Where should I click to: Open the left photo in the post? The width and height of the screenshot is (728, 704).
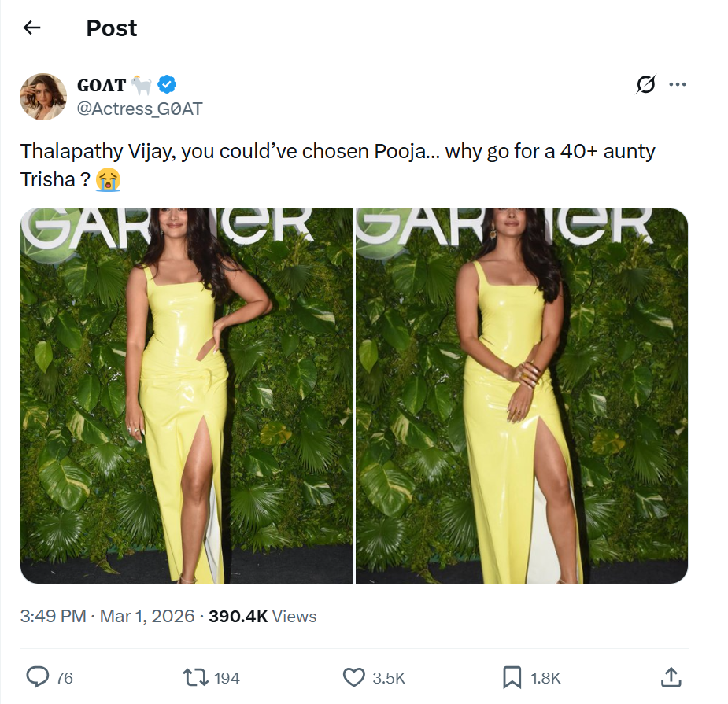coord(187,396)
